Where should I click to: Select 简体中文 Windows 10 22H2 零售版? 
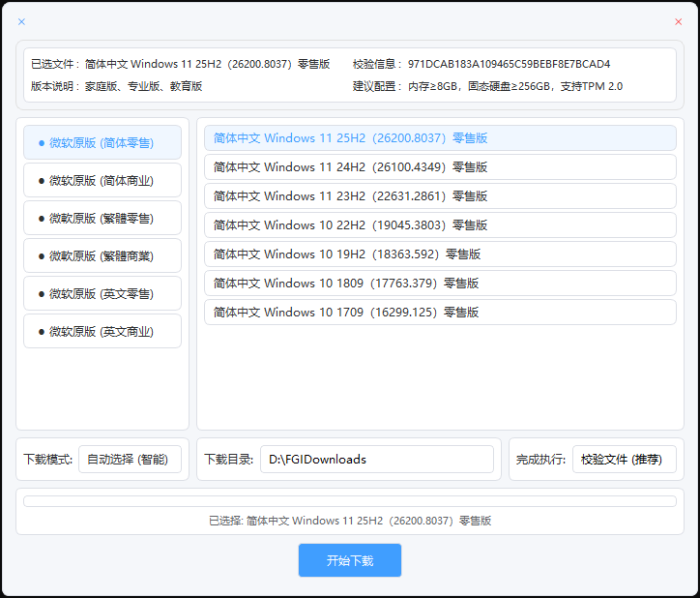tap(440, 225)
